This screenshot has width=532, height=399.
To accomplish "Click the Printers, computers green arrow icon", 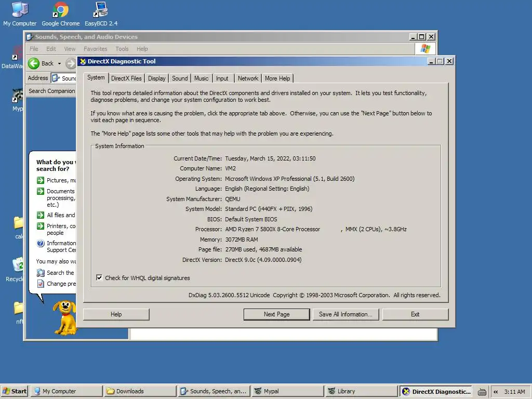I will [x=41, y=226].
